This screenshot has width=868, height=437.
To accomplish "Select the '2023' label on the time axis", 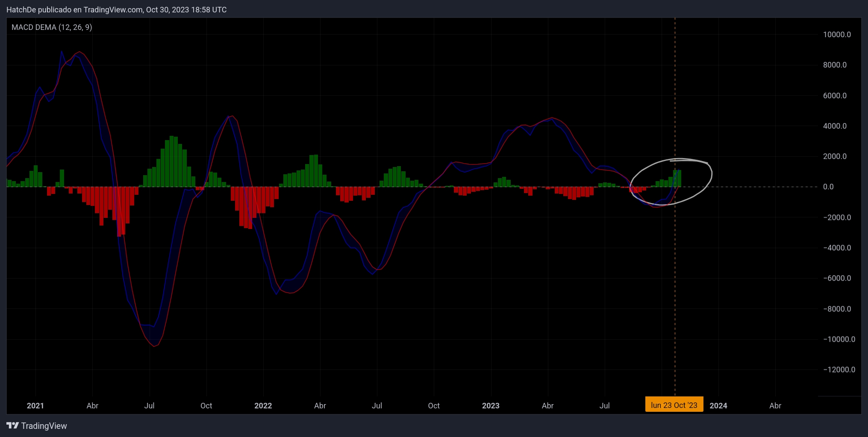I will click(491, 406).
